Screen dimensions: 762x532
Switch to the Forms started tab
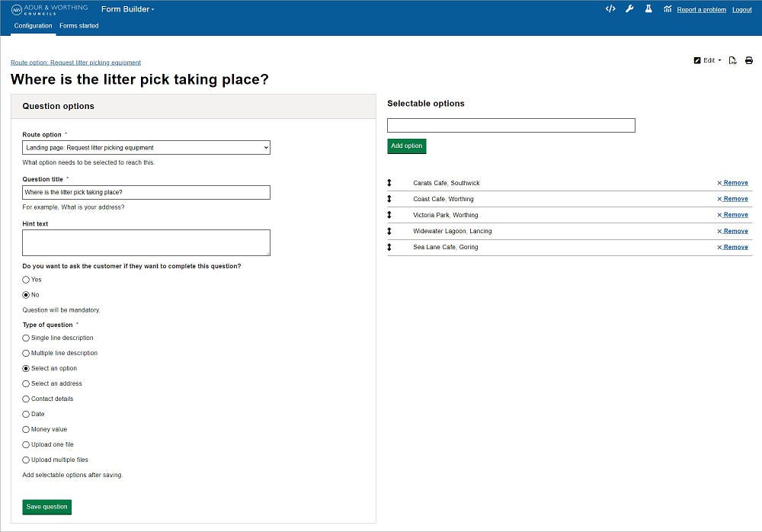coord(78,25)
